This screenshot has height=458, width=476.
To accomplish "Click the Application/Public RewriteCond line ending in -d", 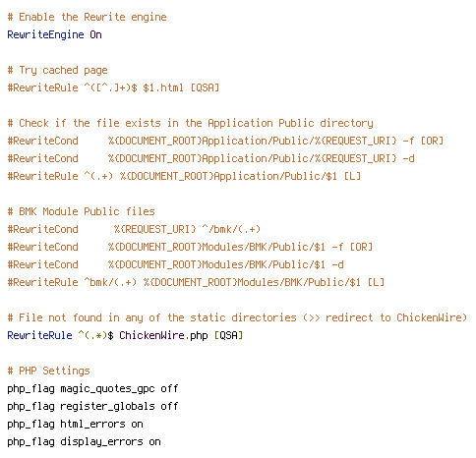I will pyautogui.click(x=210, y=159).
